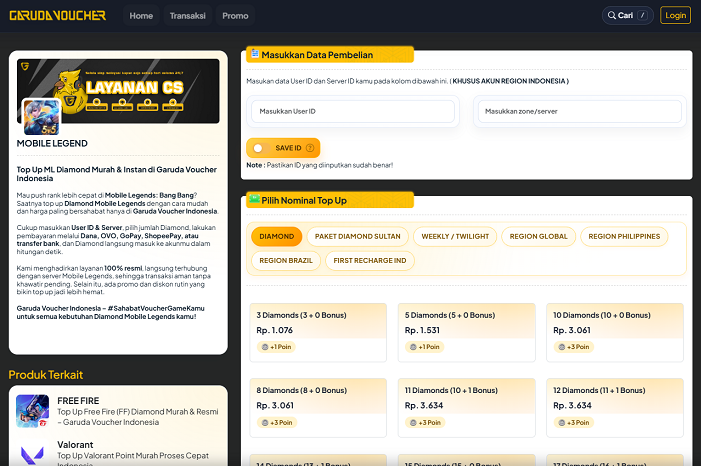Click the +3 Poin badge on 11 Diamonds
This screenshot has width=701, height=466.
click(425, 423)
